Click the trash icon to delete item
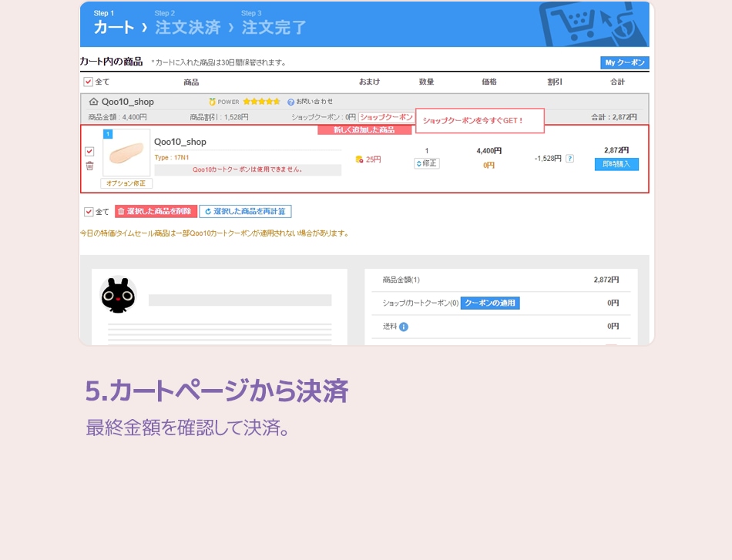Screen dimensions: 732x560 89,166
